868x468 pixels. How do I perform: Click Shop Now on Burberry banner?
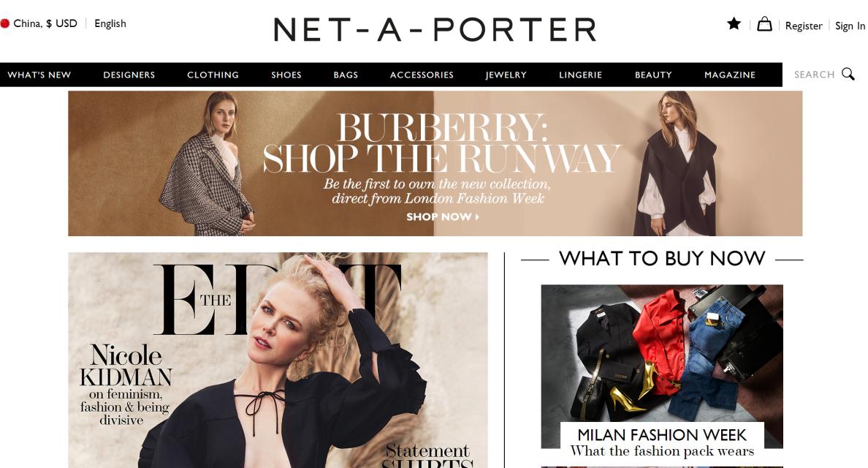coord(443,217)
